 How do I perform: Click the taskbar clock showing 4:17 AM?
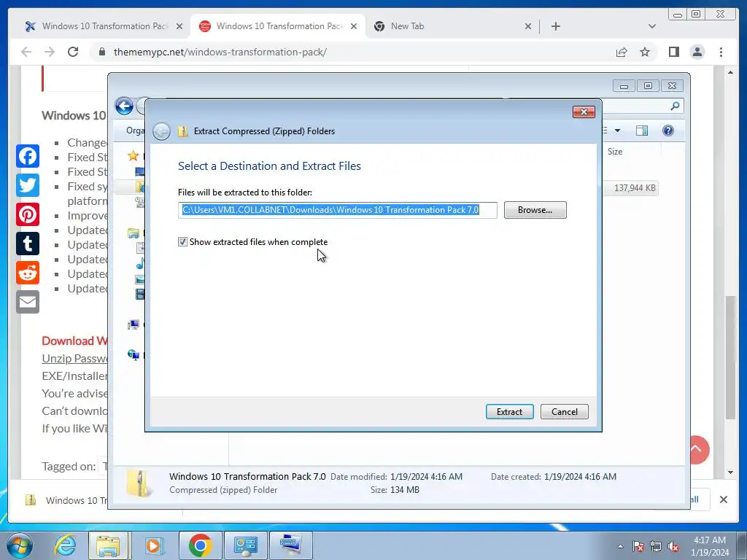pos(710,546)
